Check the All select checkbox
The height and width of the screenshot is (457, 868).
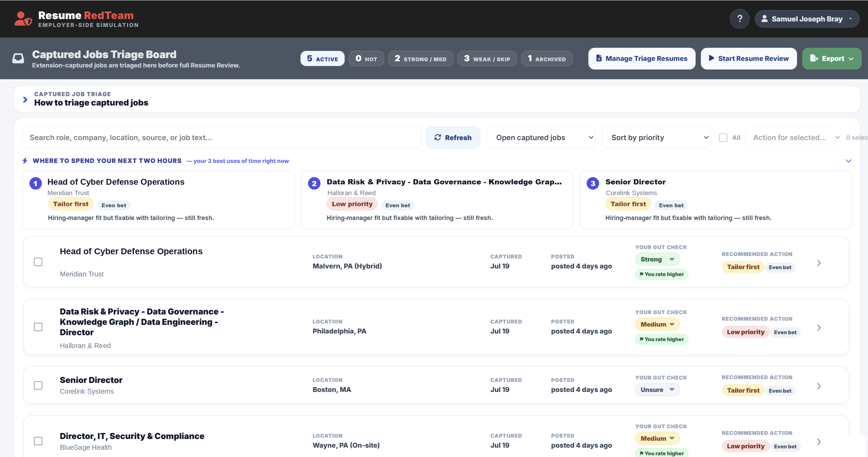pos(723,138)
